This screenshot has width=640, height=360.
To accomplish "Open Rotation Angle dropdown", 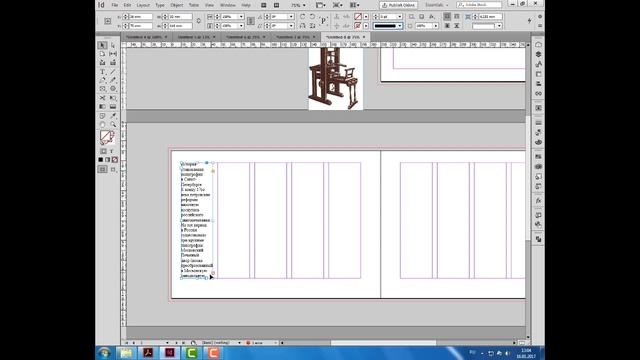I will click(x=291, y=17).
